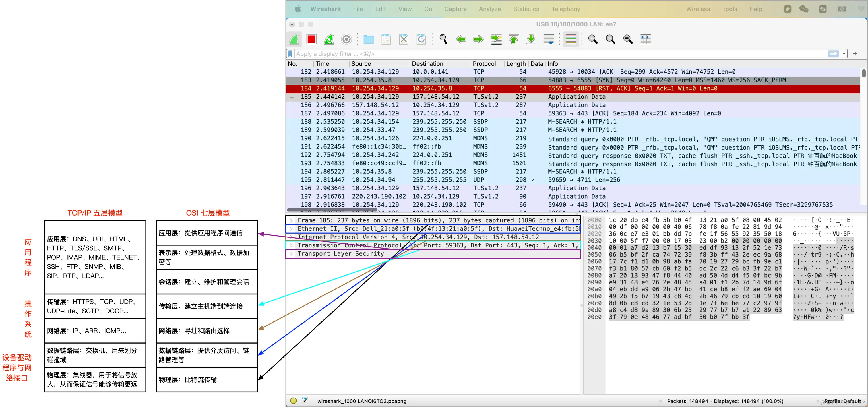Restart the current capture
Screen dimensions: 868x407
tap(329, 39)
